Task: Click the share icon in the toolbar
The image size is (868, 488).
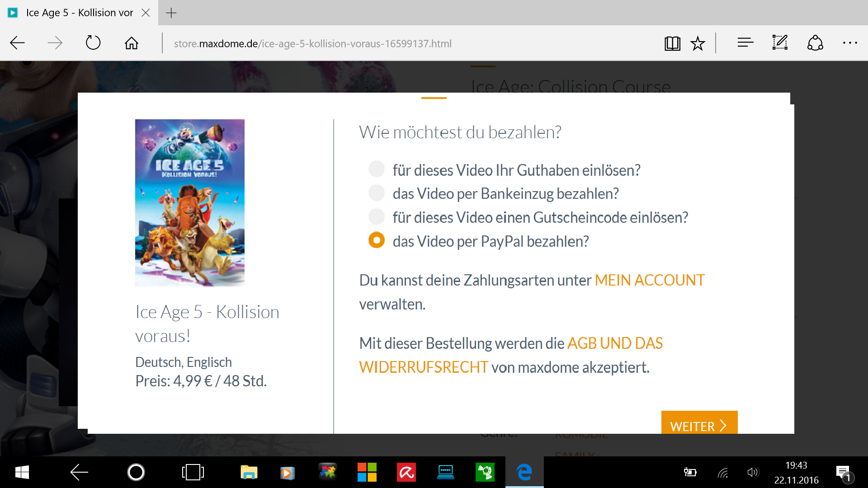Action: (x=815, y=43)
